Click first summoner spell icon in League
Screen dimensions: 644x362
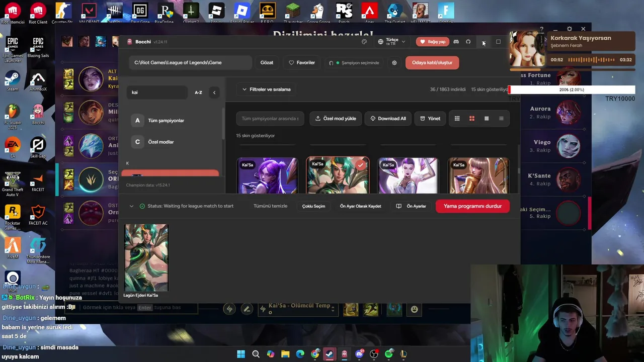[x=351, y=309]
